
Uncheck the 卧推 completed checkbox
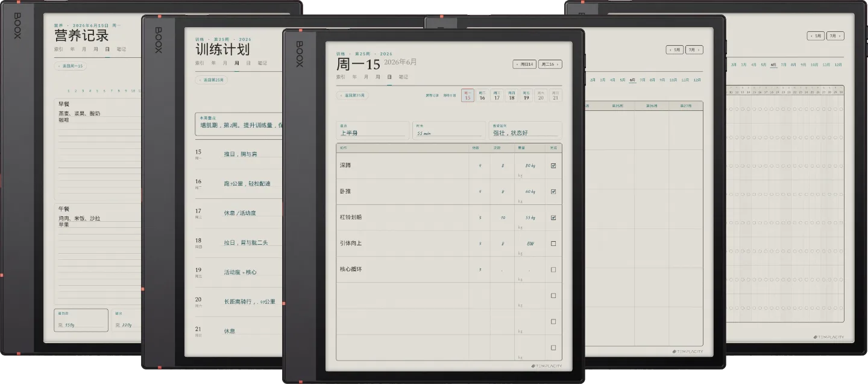click(553, 192)
